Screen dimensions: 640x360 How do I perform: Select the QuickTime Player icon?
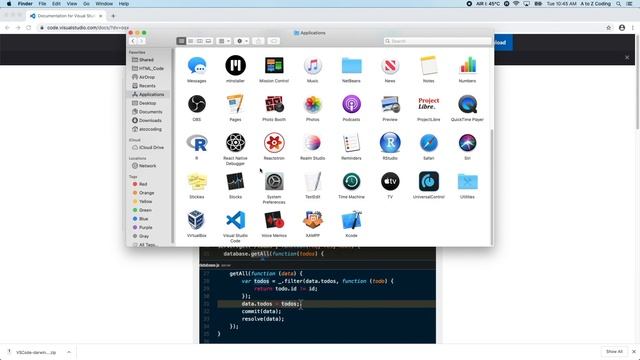click(467, 104)
